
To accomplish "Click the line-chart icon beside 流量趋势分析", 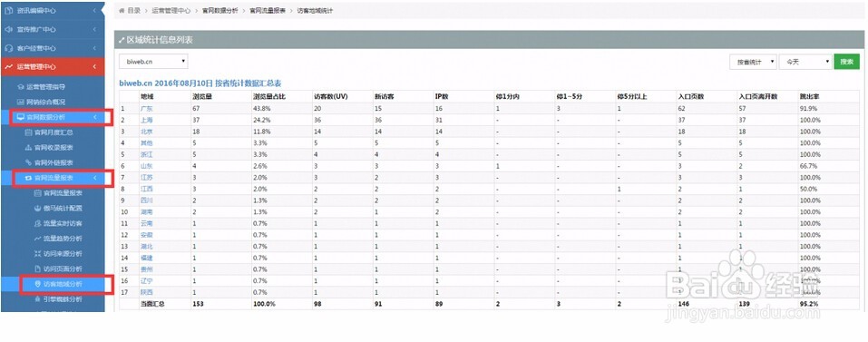I will [38, 239].
